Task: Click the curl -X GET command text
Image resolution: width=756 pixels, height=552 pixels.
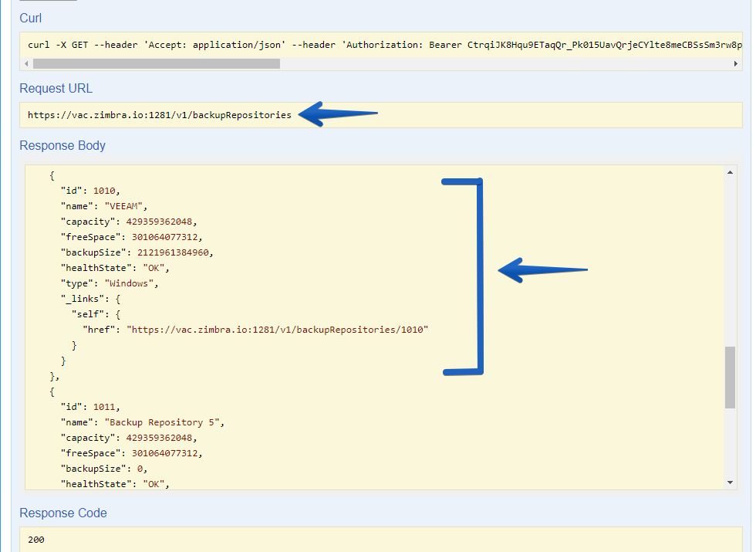Action: tap(385, 45)
